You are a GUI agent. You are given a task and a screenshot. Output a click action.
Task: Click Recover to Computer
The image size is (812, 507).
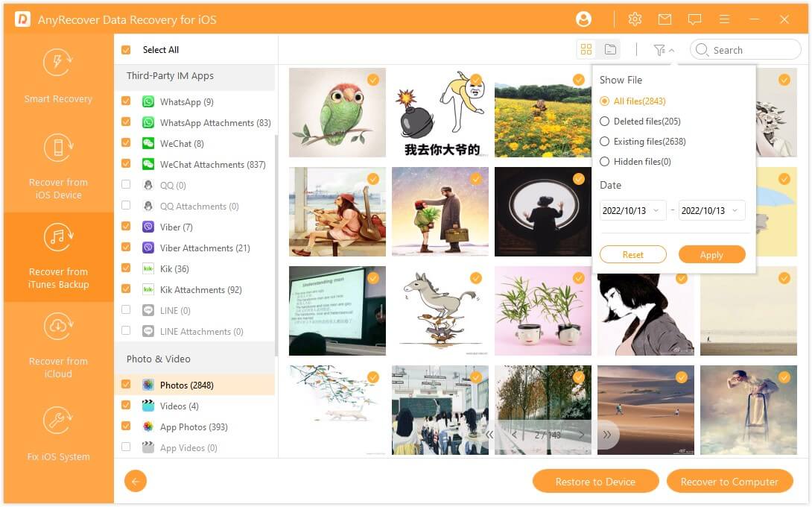tap(729, 481)
